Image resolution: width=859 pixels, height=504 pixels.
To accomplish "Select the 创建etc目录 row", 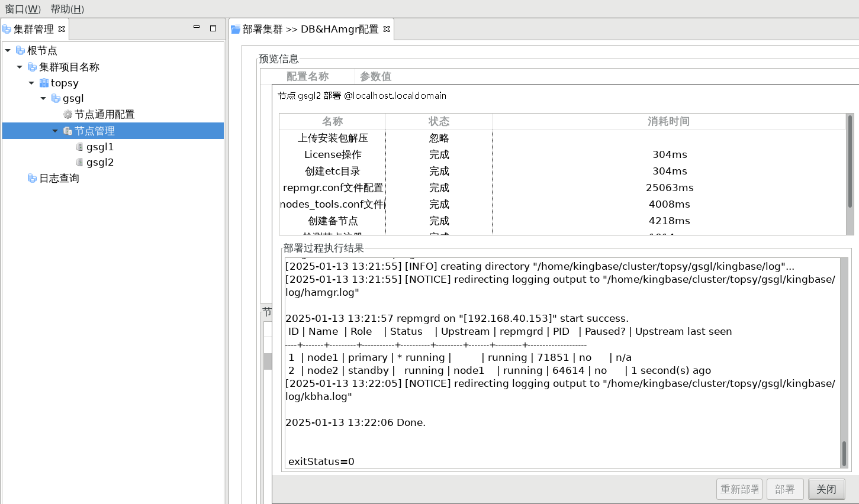I will pyautogui.click(x=562, y=171).
